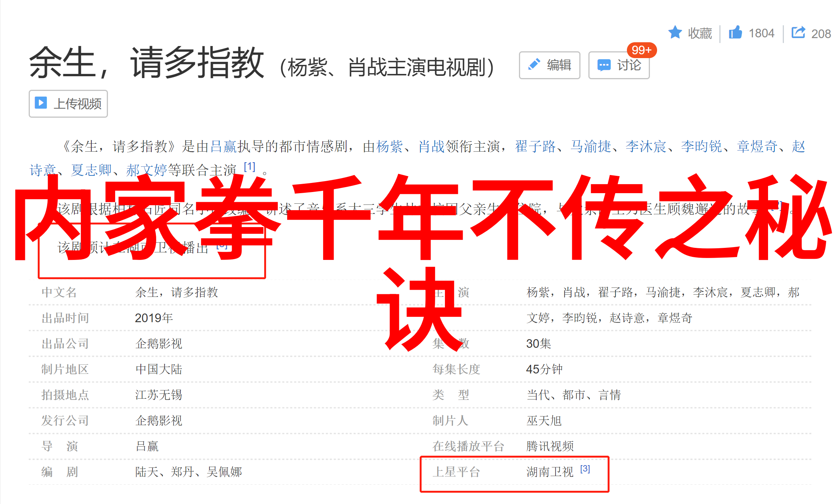The width and height of the screenshot is (839, 504).
Task: Open the 李昀锐 link
Action: pyautogui.click(x=701, y=146)
